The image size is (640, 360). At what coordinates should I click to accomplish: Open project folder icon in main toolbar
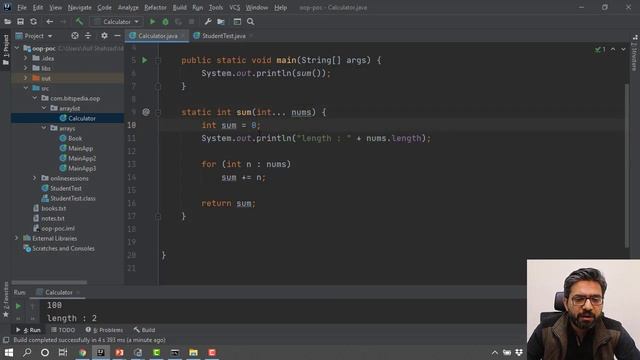7,22
